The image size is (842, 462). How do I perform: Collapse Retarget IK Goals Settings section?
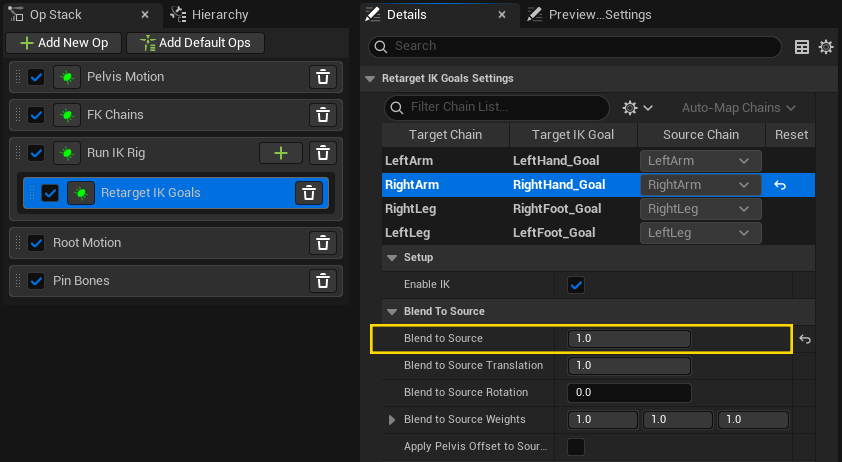[370, 79]
